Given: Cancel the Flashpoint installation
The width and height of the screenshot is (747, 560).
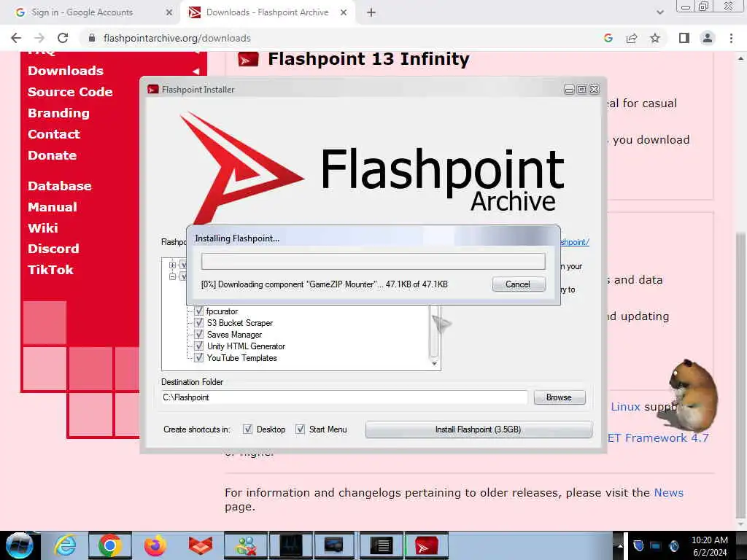Looking at the screenshot, I should (x=519, y=284).
